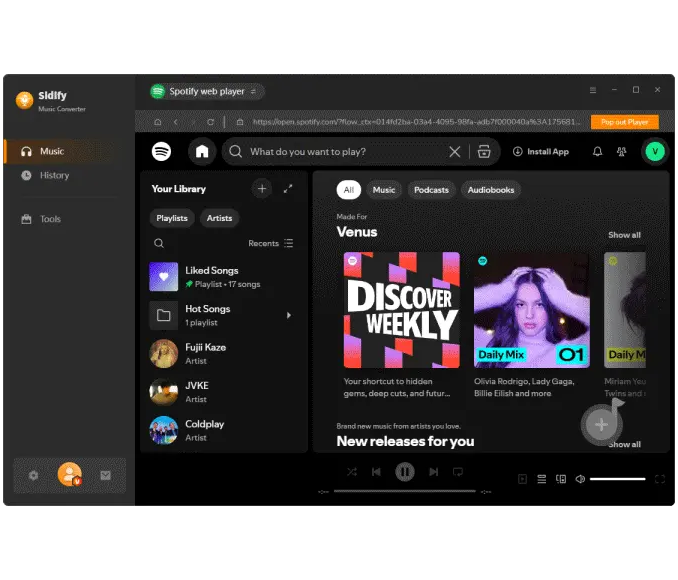Open the Daily Mix 01 cover
The width and height of the screenshot is (678, 580).
[x=532, y=310]
